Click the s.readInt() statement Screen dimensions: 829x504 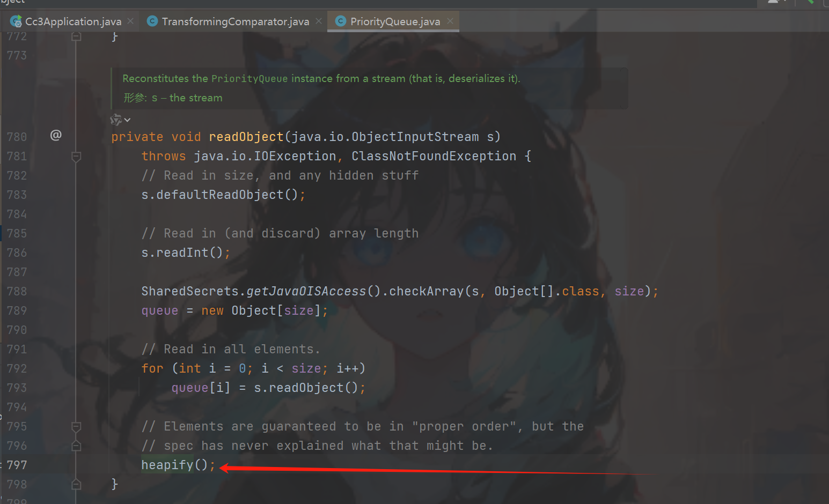(x=186, y=253)
